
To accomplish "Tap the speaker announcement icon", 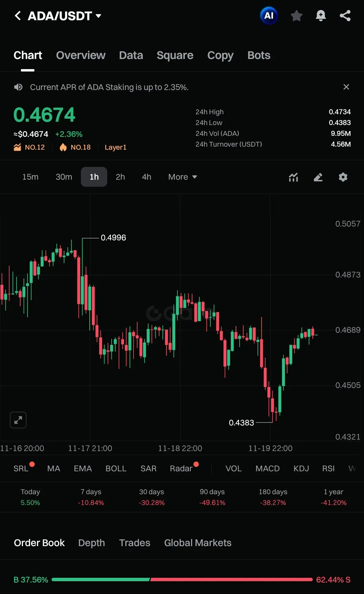I will (x=18, y=87).
